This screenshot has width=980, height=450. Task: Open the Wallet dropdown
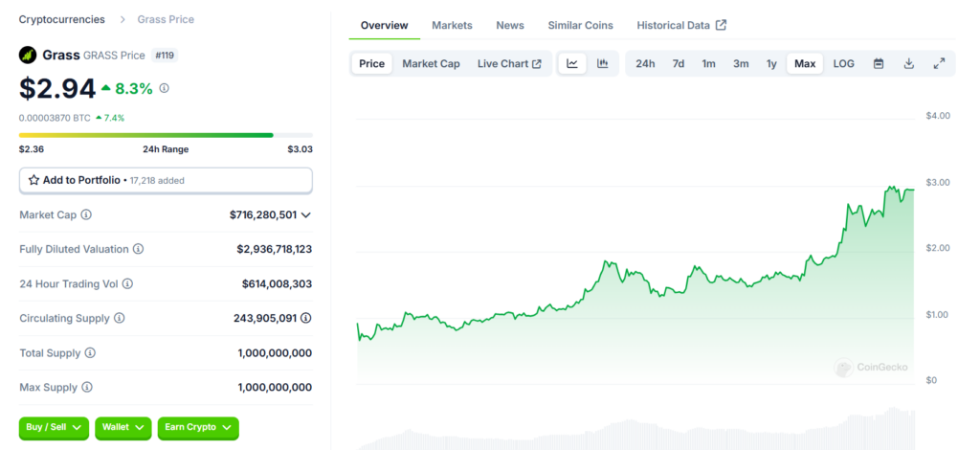pyautogui.click(x=123, y=427)
